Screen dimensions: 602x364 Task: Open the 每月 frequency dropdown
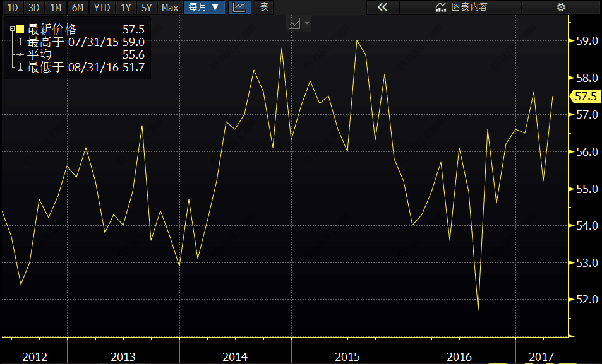click(x=204, y=8)
